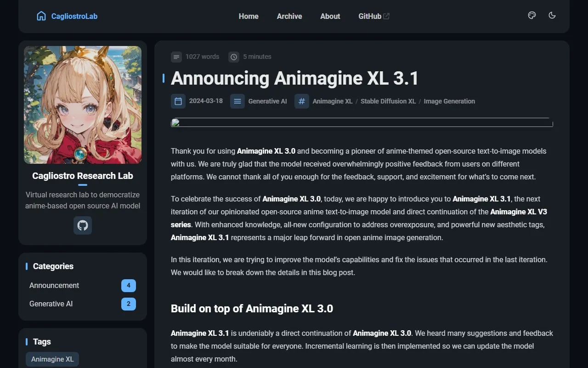Open the theme color palette picker

(x=531, y=15)
